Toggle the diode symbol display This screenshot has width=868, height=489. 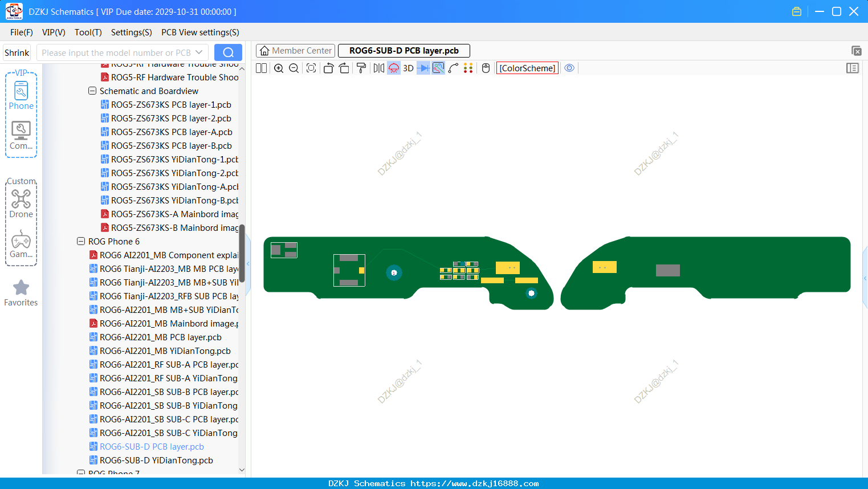pyautogui.click(x=423, y=68)
